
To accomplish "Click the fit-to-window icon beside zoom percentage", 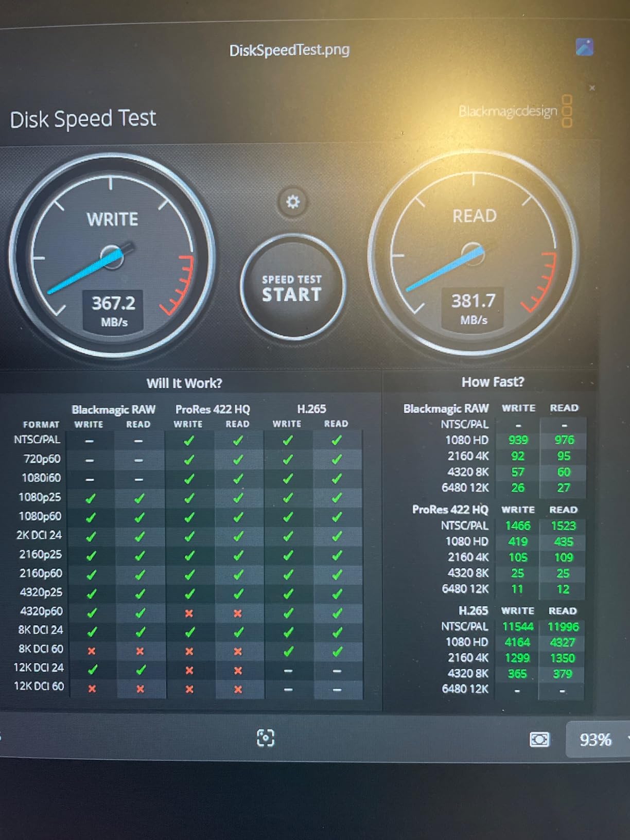I will coord(539,740).
